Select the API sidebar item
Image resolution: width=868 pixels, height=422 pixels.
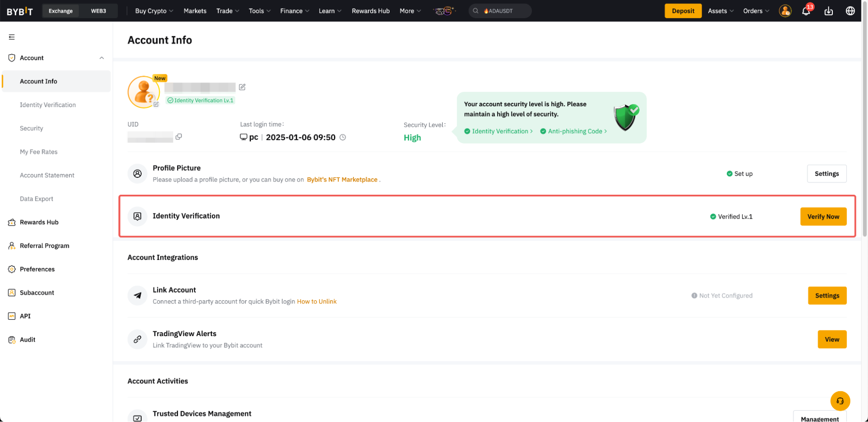coord(25,316)
